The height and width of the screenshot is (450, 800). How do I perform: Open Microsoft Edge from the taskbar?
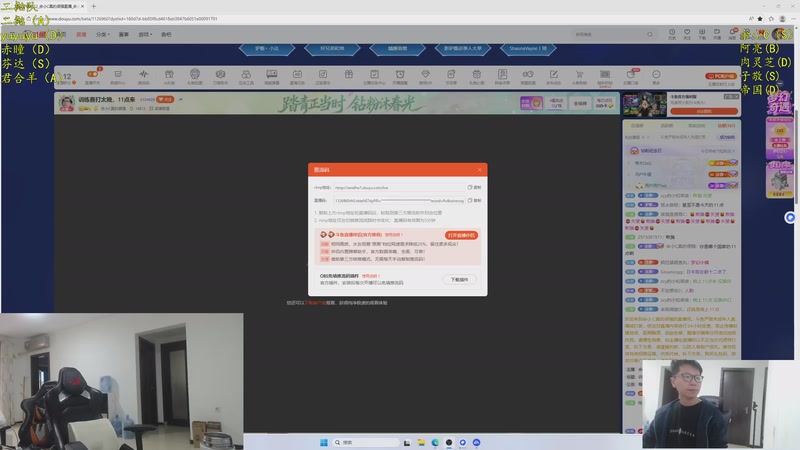(x=435, y=442)
